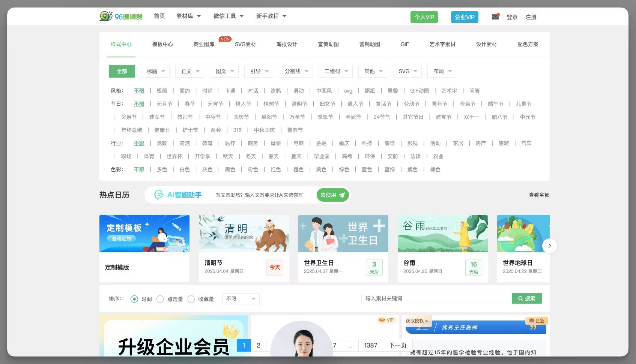Open the 二维码 category dropdown

click(x=336, y=71)
